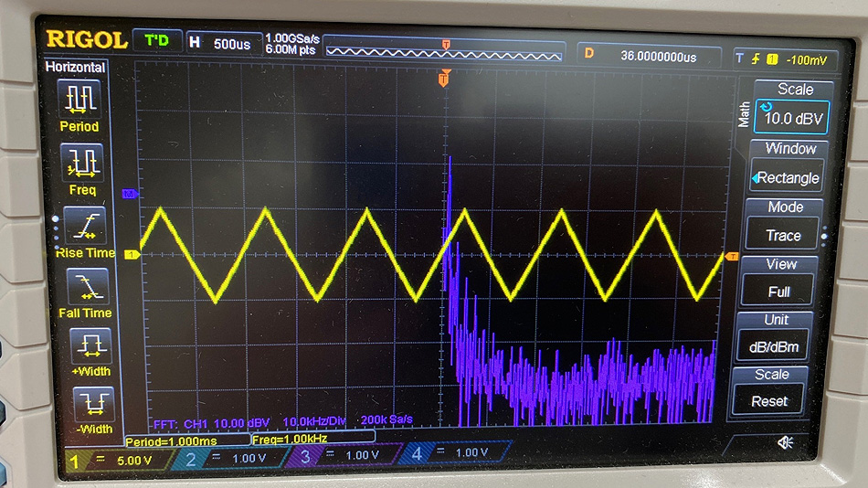Click the speaker sound icon
This screenshot has width=868, height=488.
(784, 442)
